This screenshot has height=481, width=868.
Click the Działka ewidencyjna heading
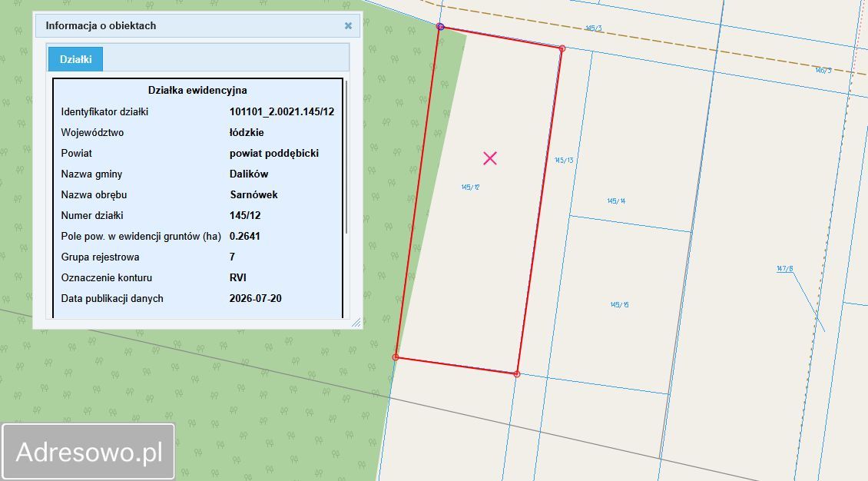click(x=197, y=90)
